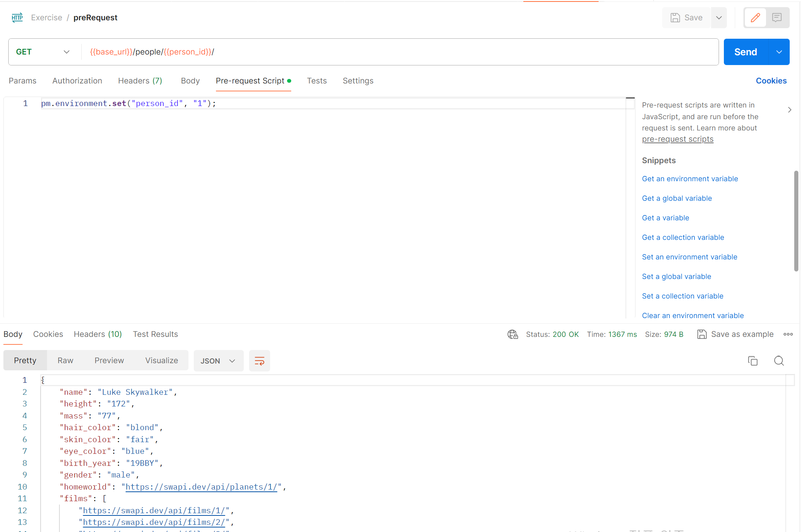Open the response more options ellipsis
Image resolution: width=801 pixels, height=532 pixels.
pyautogui.click(x=788, y=334)
